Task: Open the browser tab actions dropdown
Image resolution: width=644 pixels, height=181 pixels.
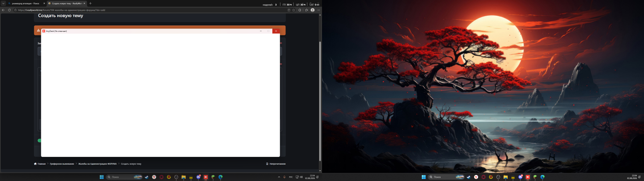Action: pos(3,3)
